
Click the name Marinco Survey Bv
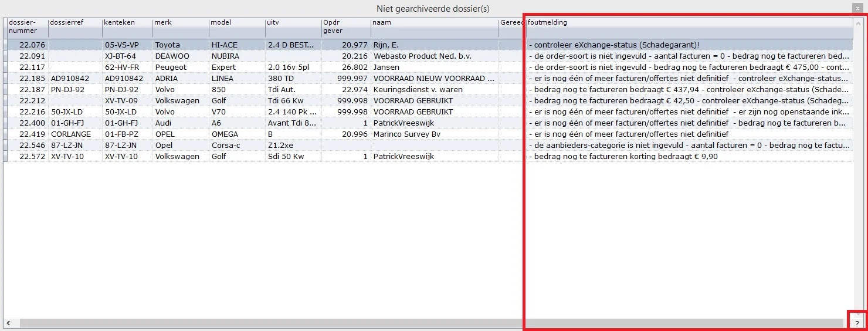point(408,134)
